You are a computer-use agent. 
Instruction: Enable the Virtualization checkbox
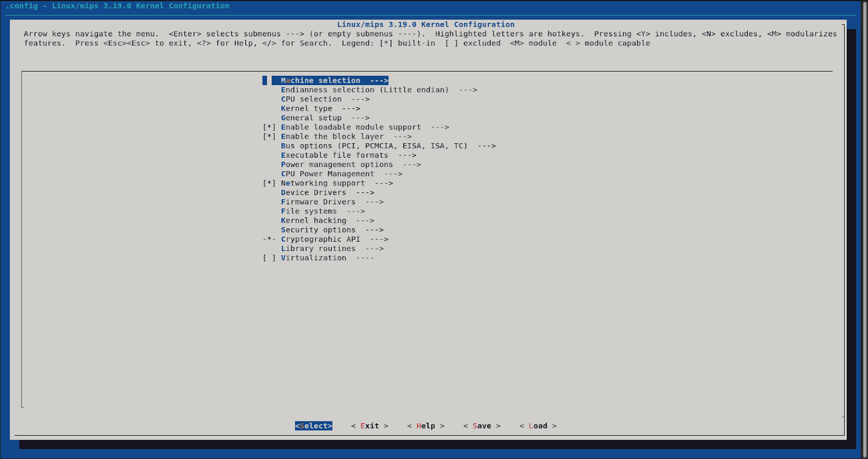click(270, 258)
